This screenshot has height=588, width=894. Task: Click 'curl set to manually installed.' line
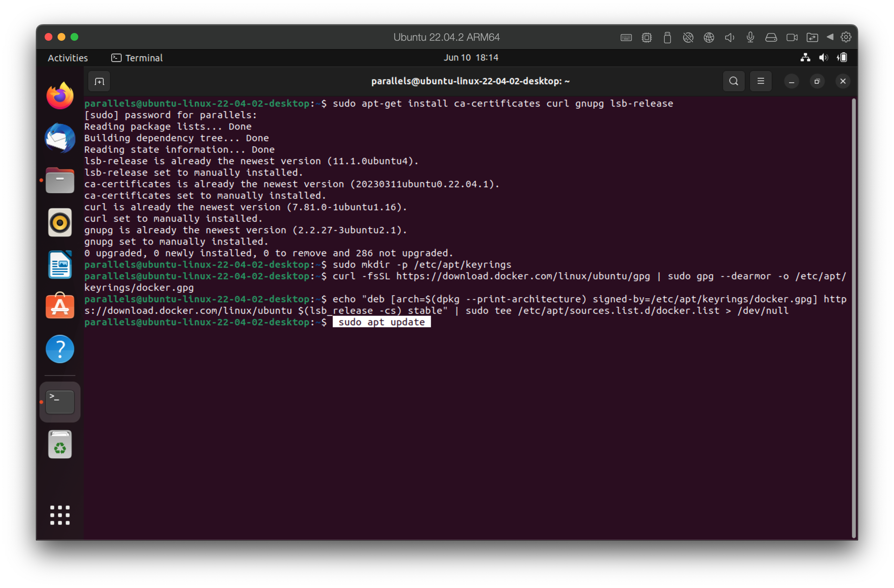point(174,219)
